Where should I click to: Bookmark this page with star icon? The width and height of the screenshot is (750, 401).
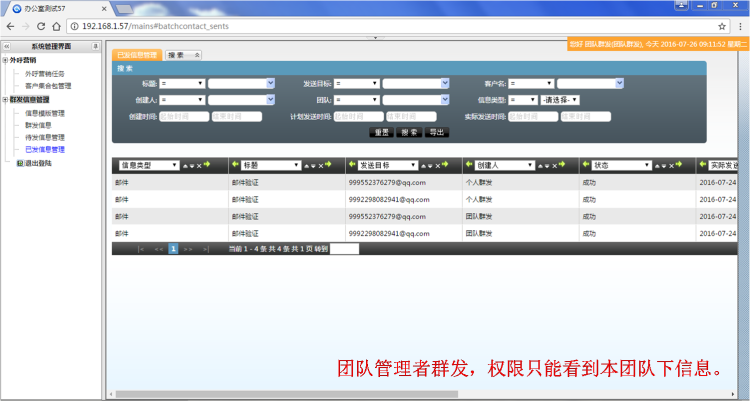[722, 26]
